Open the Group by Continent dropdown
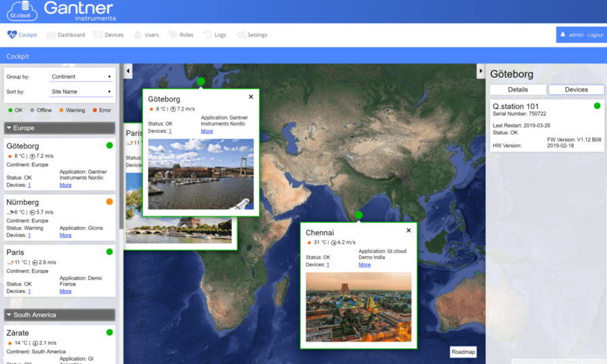 click(x=81, y=77)
